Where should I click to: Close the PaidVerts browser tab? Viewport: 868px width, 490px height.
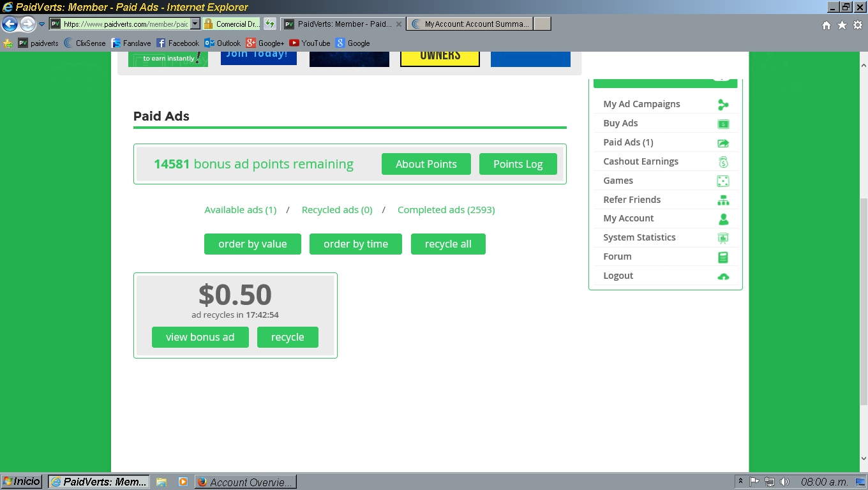(x=399, y=24)
